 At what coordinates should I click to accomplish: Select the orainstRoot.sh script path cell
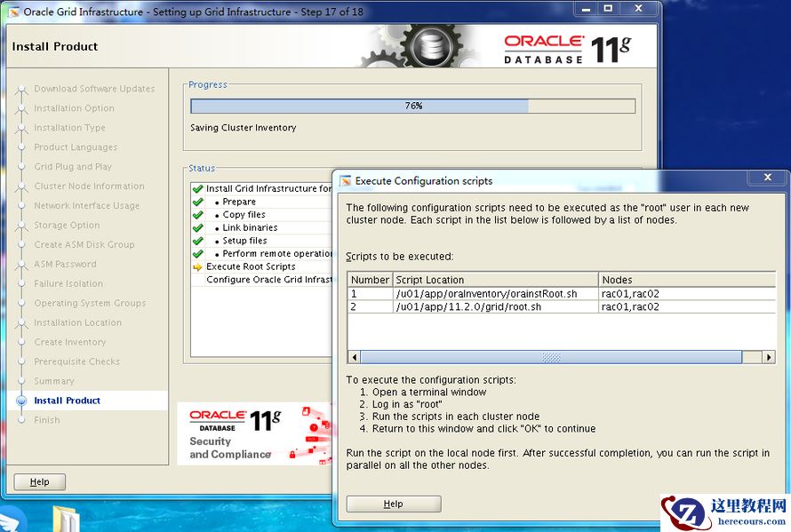pyautogui.click(x=495, y=293)
